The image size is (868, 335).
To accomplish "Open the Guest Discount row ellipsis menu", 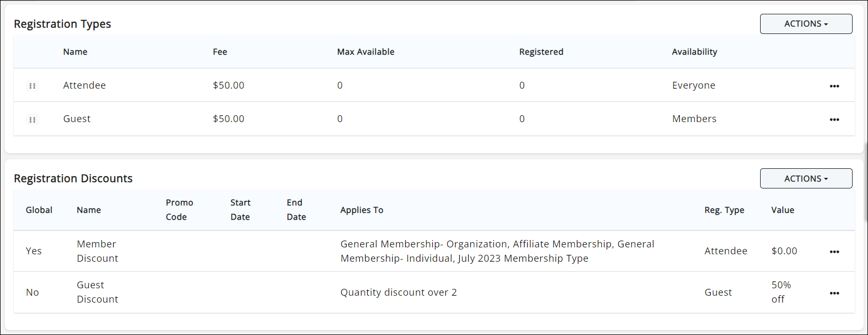I will [x=834, y=293].
